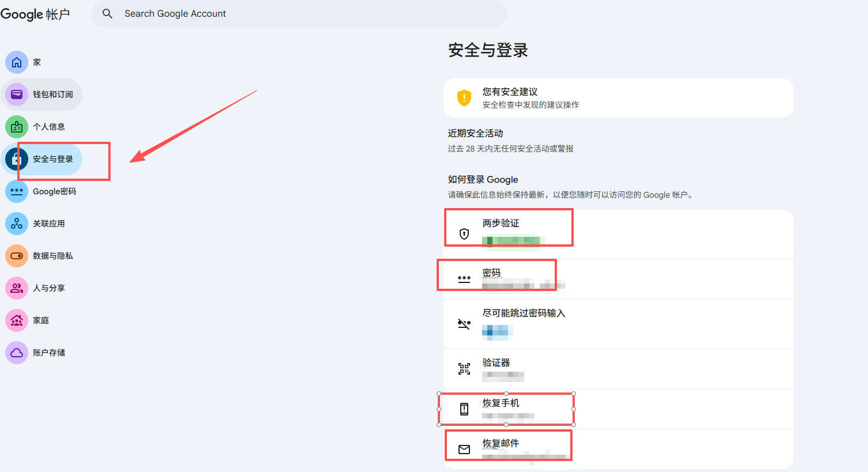The height and width of the screenshot is (472, 868).
Task: Click the 如何登录 Google heading
Action: tap(483, 179)
